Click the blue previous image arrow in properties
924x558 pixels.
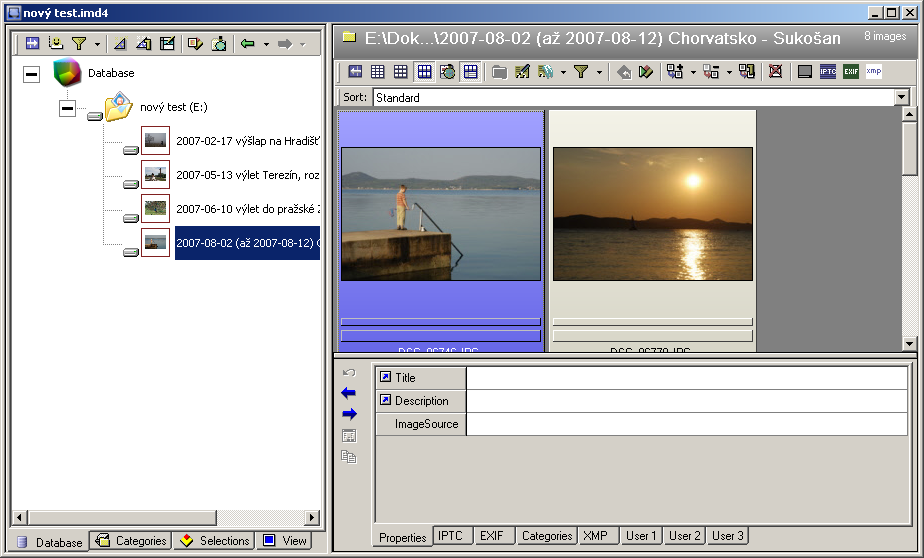coord(349,393)
